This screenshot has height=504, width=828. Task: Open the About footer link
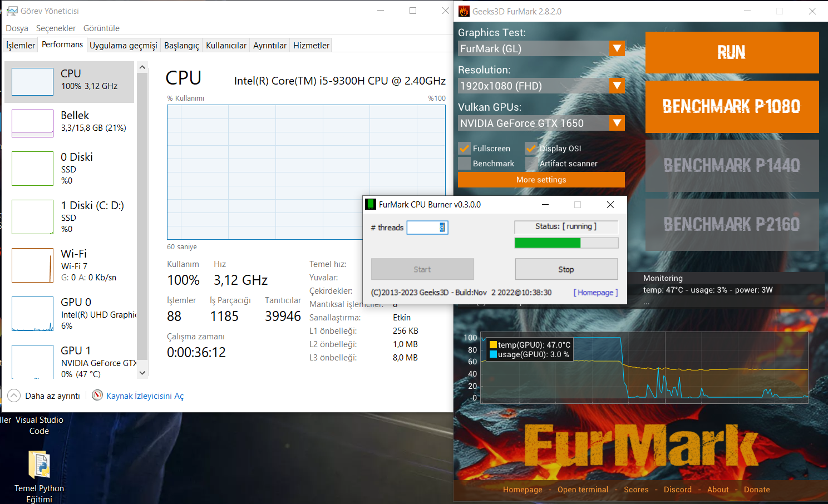pos(718,490)
